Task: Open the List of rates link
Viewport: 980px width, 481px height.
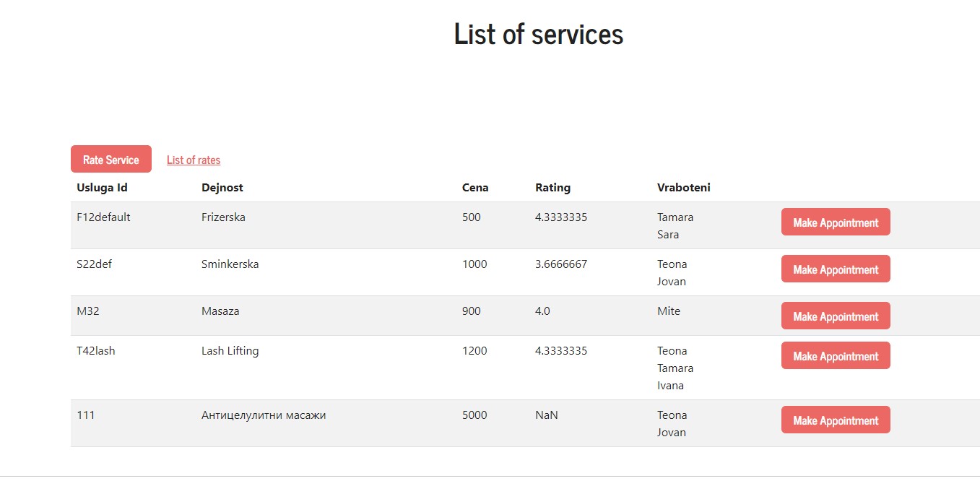Action: click(x=194, y=160)
